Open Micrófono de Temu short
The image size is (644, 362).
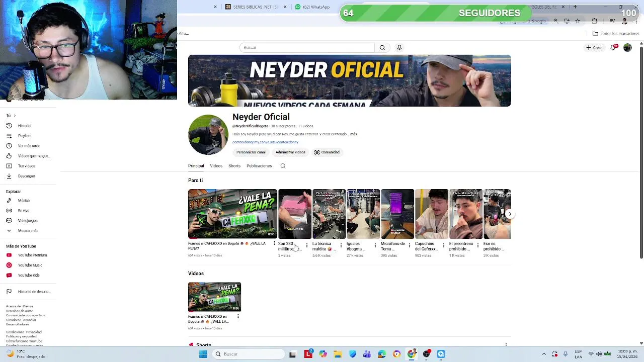tap(397, 214)
